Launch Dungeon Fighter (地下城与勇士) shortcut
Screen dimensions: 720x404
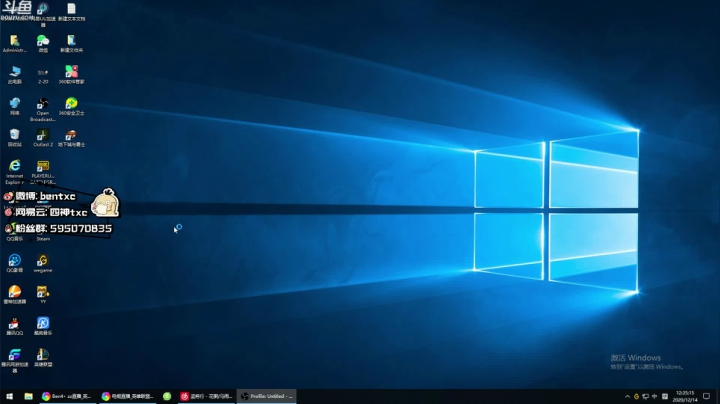pyautogui.click(x=71, y=138)
